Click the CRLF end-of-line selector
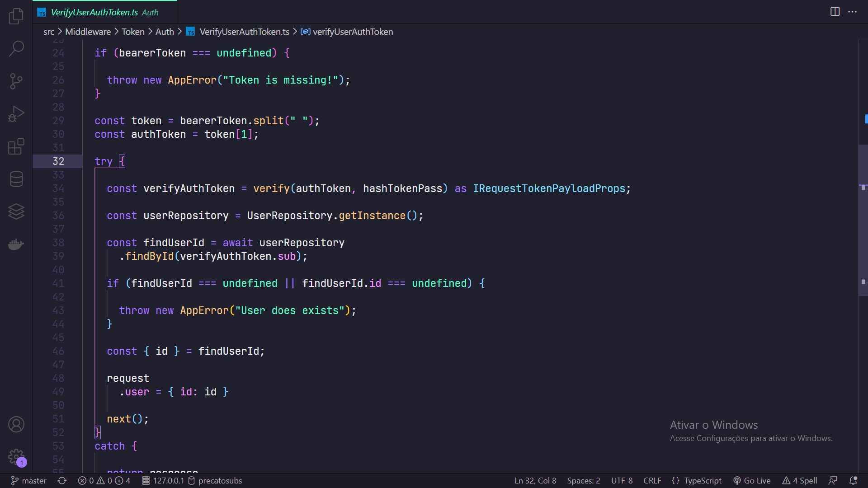868x488 pixels. tap(652, 481)
